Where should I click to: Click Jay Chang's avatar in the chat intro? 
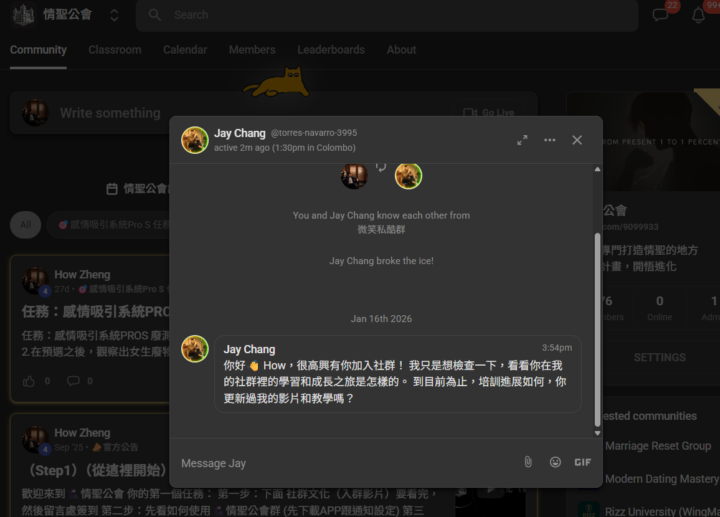point(408,176)
